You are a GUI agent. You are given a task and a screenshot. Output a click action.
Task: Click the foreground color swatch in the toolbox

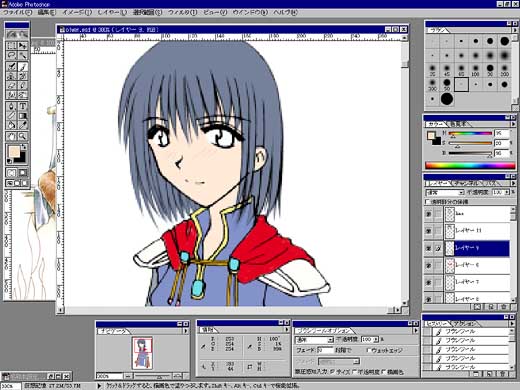point(14,152)
